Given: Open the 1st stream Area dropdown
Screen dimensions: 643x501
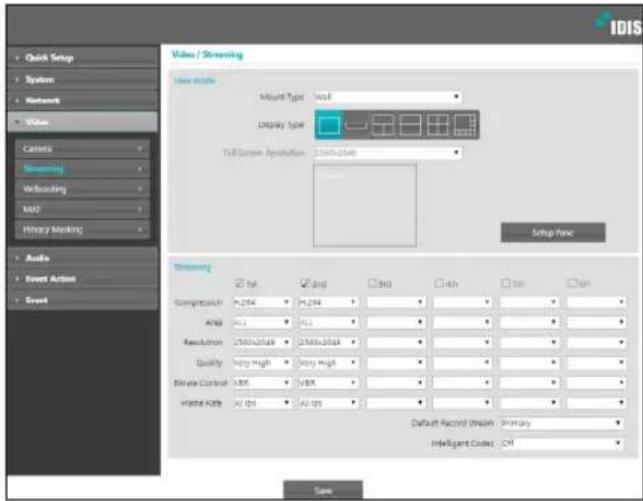Looking at the screenshot, I should coord(262,322).
